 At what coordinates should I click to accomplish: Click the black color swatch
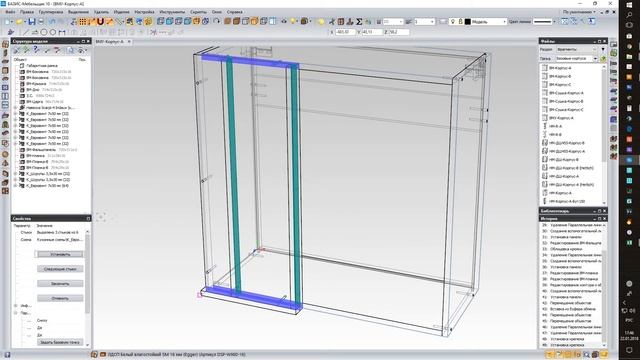468,22
